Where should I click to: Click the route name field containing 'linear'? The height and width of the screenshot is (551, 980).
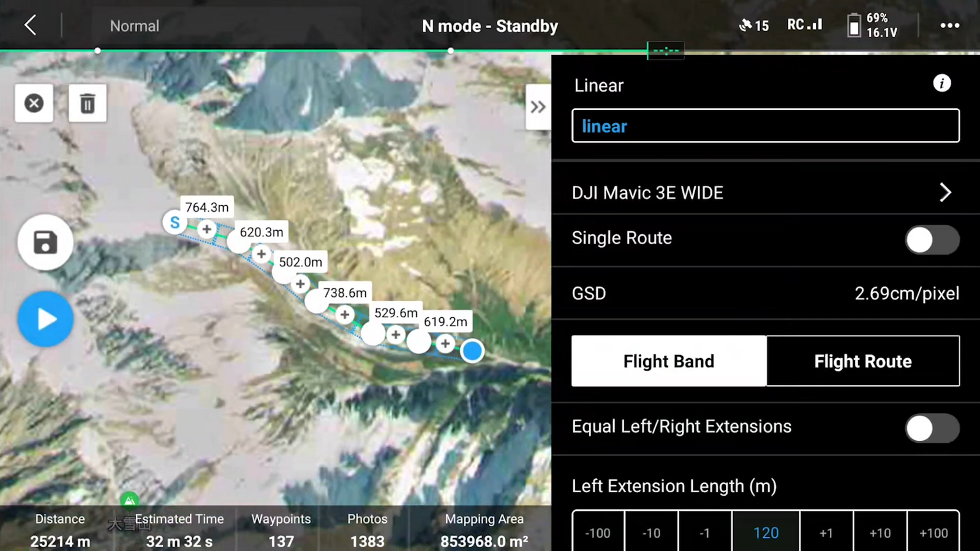tap(765, 126)
